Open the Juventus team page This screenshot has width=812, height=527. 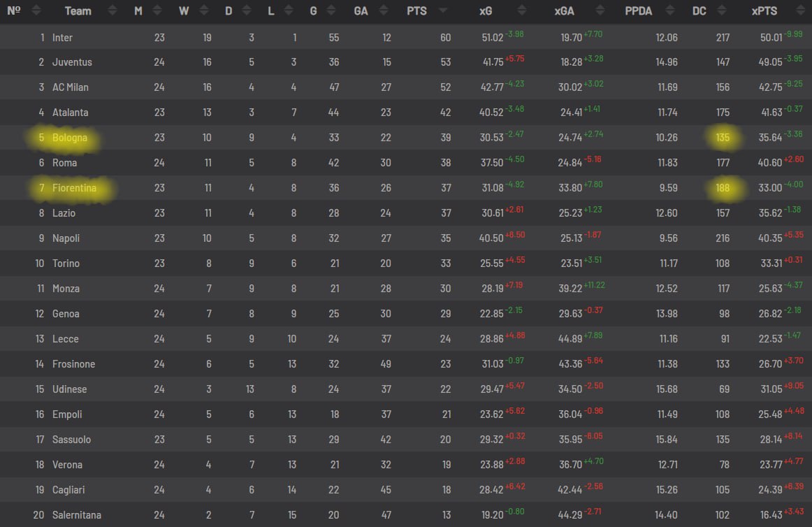72,62
